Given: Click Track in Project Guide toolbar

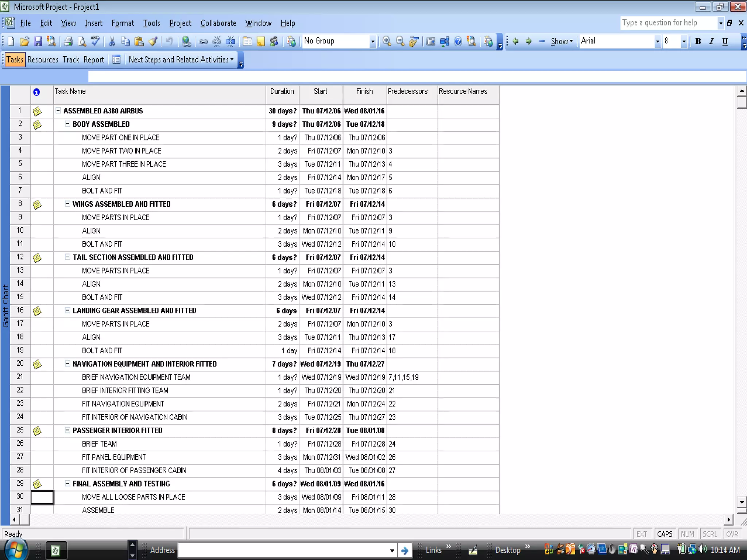Looking at the screenshot, I should [x=71, y=60].
